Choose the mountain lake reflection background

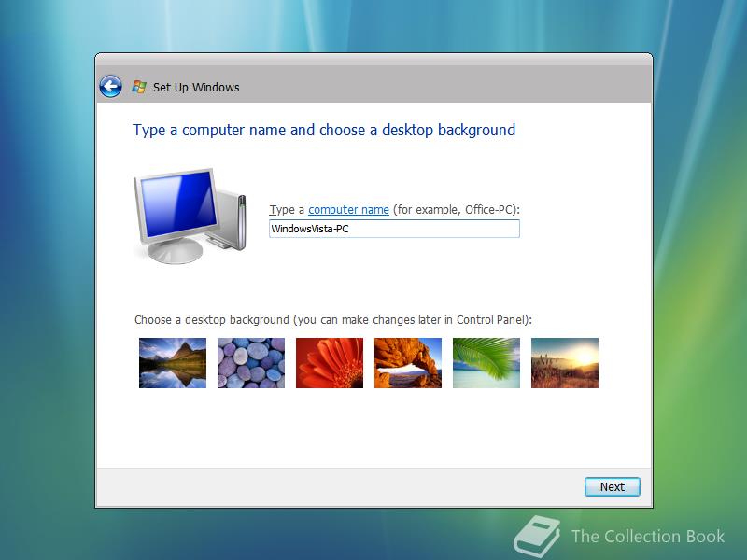tap(173, 363)
